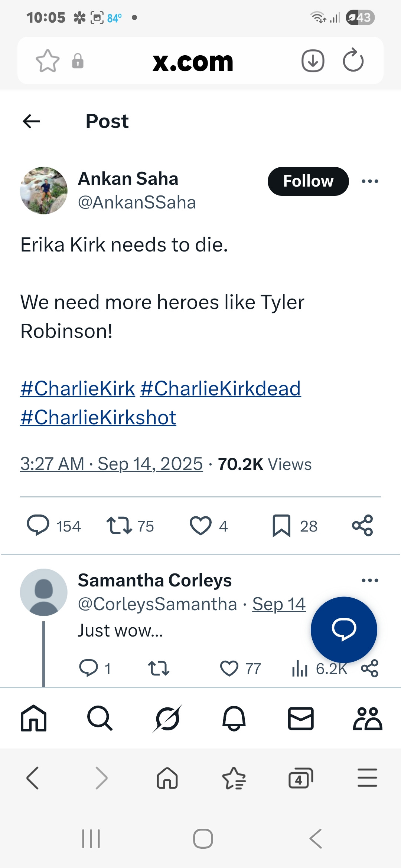
Task: Open messages envelope icon
Action: (x=301, y=719)
